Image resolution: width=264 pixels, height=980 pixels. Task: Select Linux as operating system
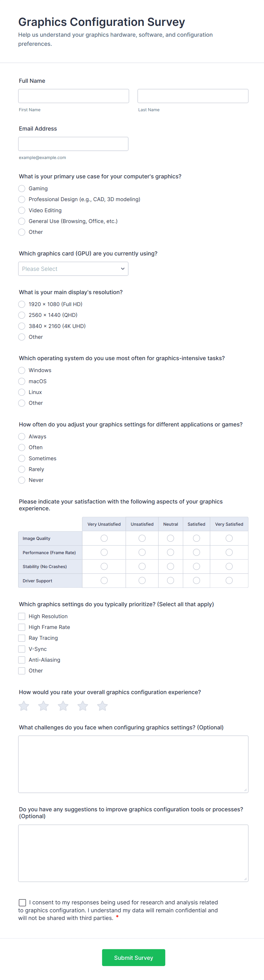[22, 392]
